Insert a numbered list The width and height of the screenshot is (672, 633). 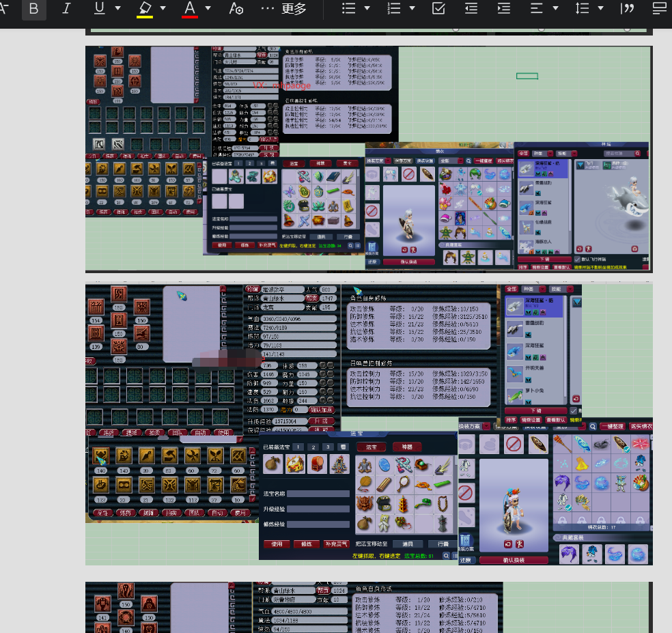click(394, 8)
